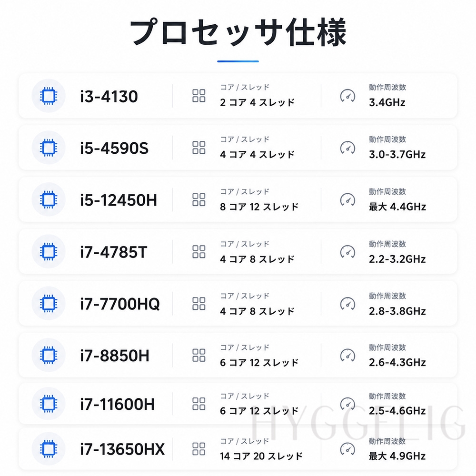Screen dimensions: 476x476
Task: Click the i7-7700HQ processor name
Action: 120,304
